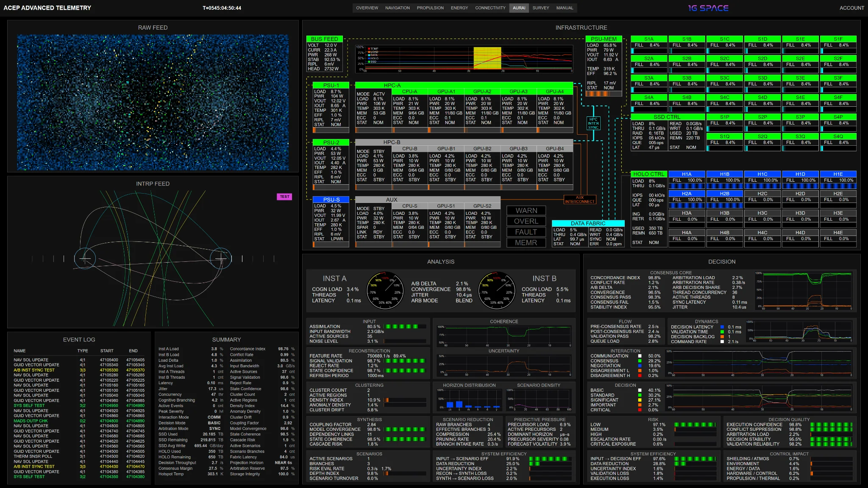Click the blue 'PSU-S' module header
The width and height of the screenshot is (868, 488).
tap(331, 200)
